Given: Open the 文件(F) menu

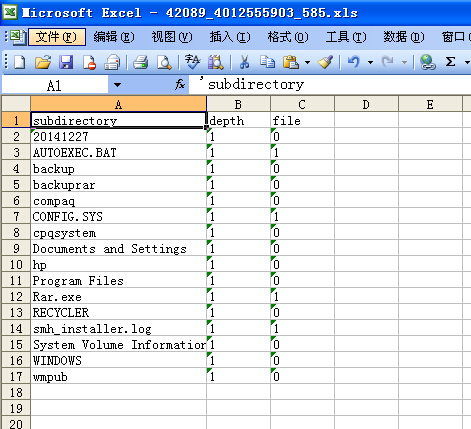Looking at the screenshot, I should pyautogui.click(x=57, y=37).
